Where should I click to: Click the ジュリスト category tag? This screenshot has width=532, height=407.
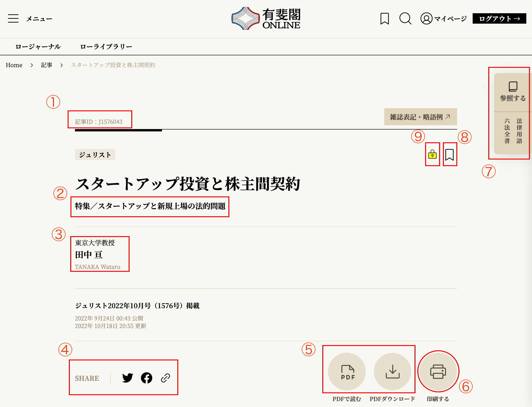[95, 155]
